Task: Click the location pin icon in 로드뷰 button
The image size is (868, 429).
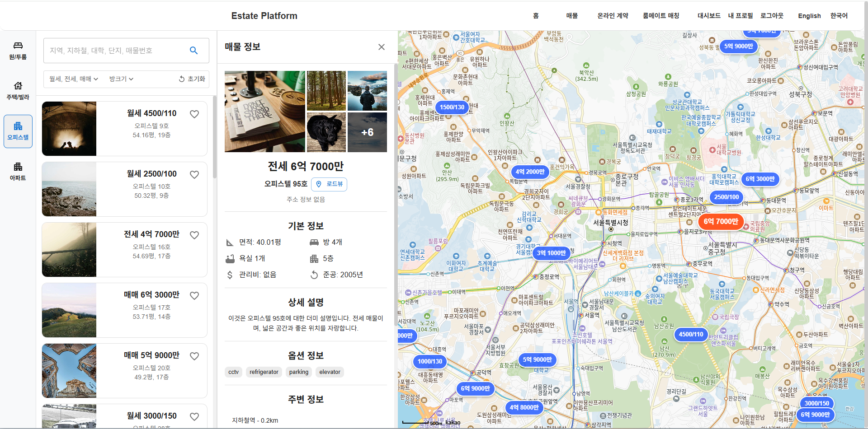Action: 319,184
